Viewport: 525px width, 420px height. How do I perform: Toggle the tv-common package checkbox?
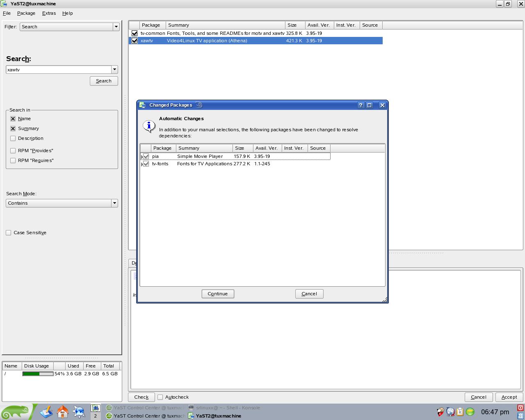pos(135,33)
